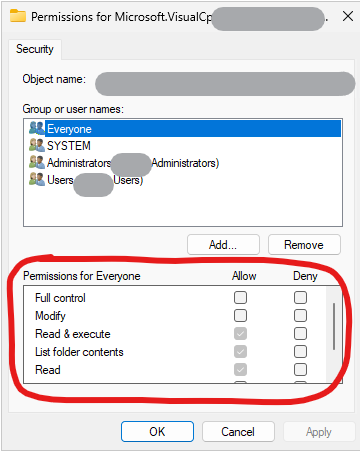Image resolution: width=360 pixels, height=452 pixels.
Task: Check Allow for Full control
Action: pyautogui.click(x=240, y=297)
